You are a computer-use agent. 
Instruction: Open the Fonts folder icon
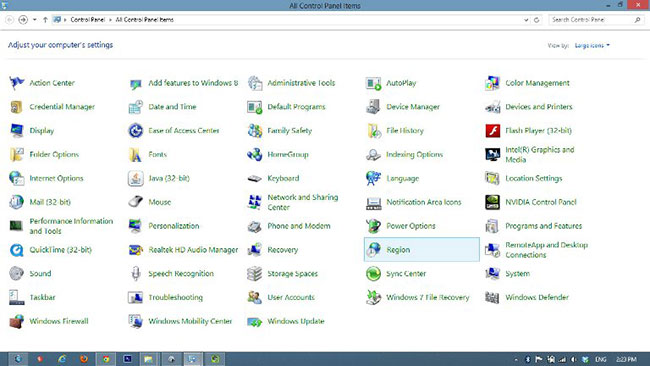136,155
